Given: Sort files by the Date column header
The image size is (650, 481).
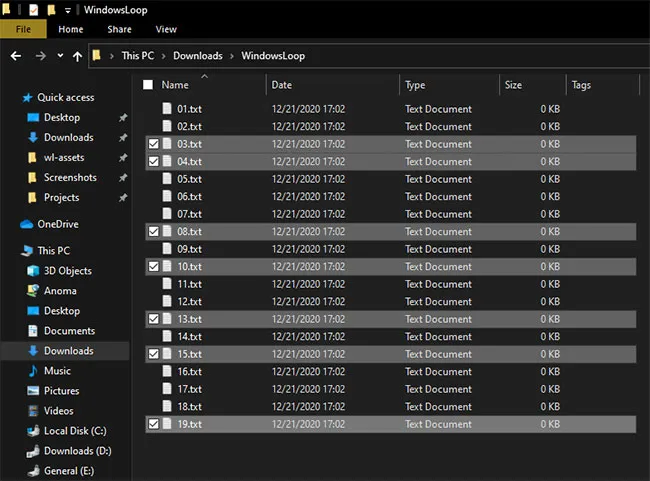Looking at the screenshot, I should [282, 85].
